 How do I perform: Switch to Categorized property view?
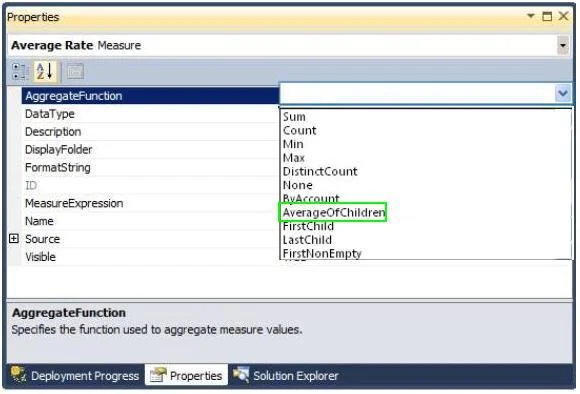click(19, 71)
